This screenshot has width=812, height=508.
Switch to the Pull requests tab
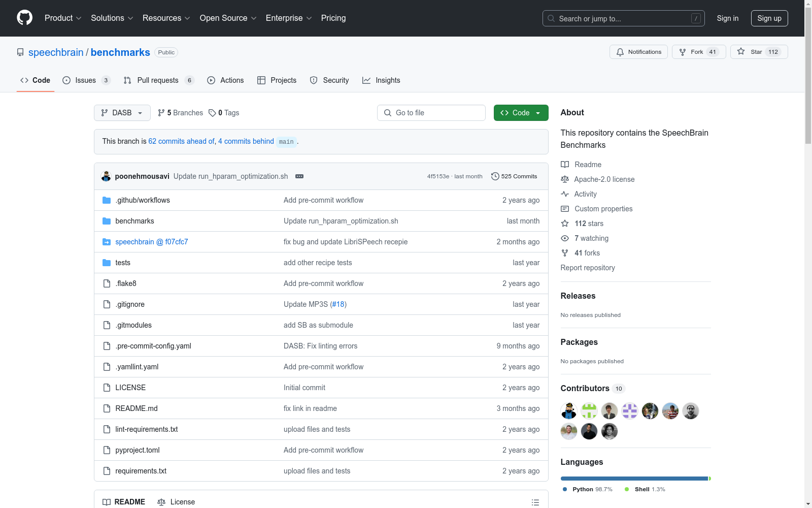[159, 80]
